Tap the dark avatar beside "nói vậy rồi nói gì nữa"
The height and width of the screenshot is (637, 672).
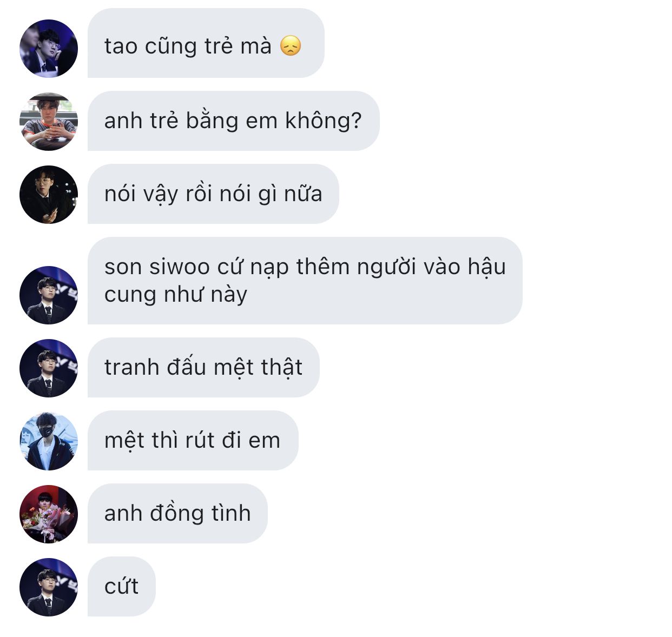coord(49,194)
